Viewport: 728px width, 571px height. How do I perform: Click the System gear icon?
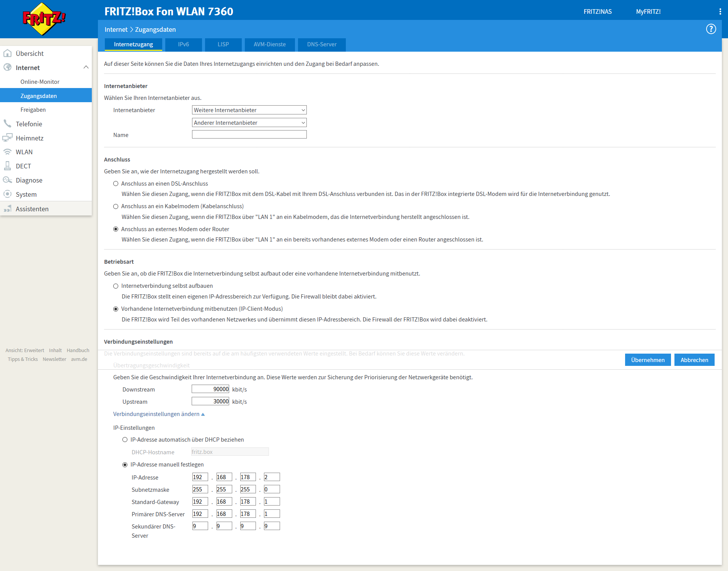pos(7,194)
